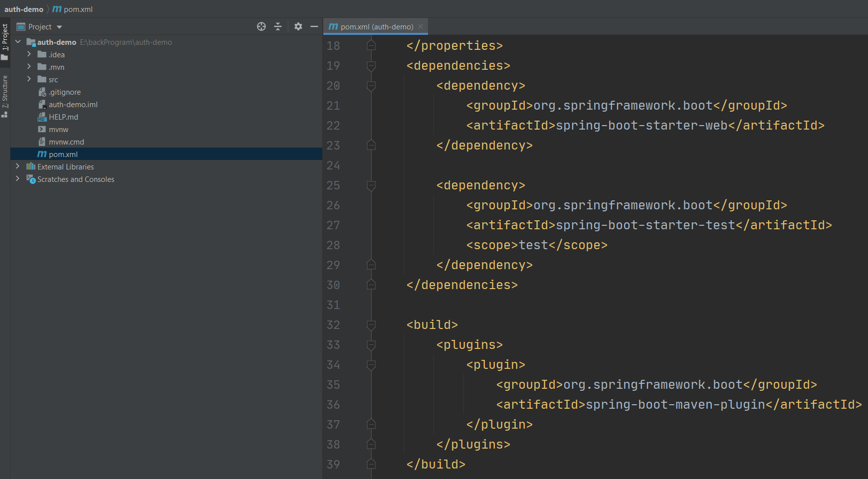
Task: Click the Scratches and Consoles icon
Action: click(31, 179)
